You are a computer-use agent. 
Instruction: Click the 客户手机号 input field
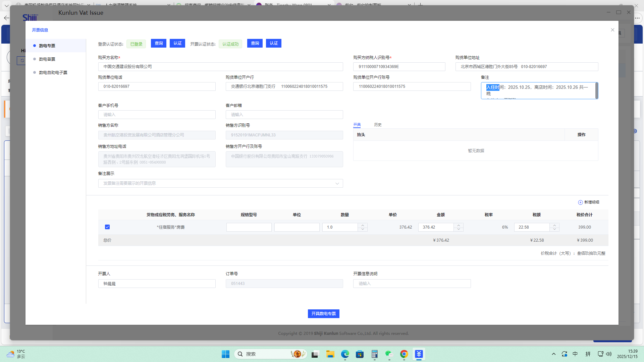(x=157, y=115)
